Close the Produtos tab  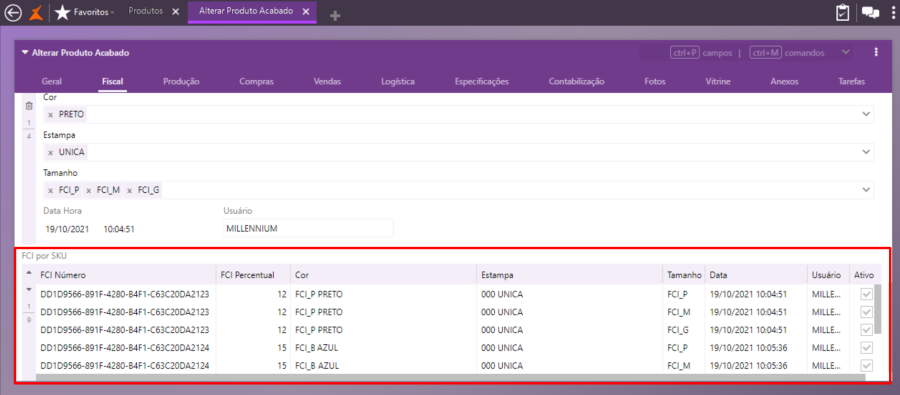(176, 11)
